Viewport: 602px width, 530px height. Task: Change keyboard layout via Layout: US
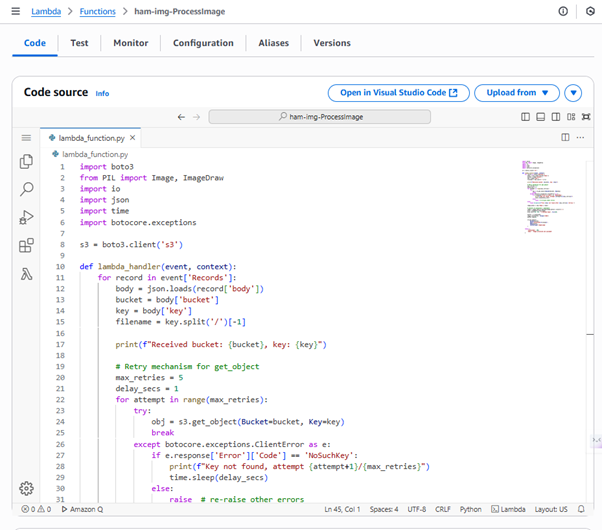point(551,509)
